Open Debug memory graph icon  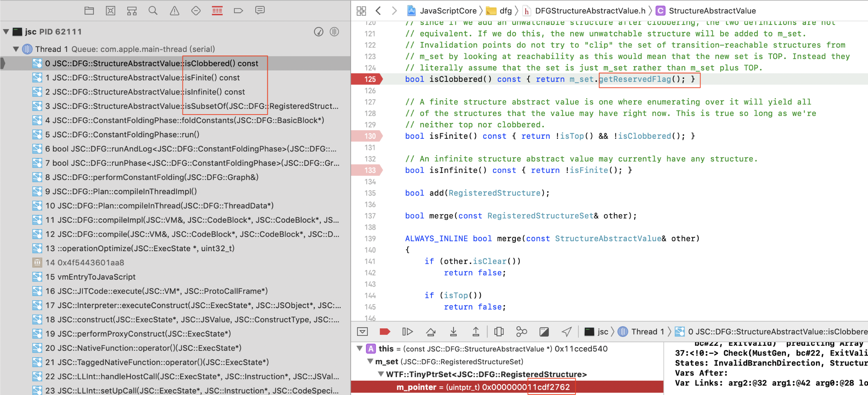point(521,332)
